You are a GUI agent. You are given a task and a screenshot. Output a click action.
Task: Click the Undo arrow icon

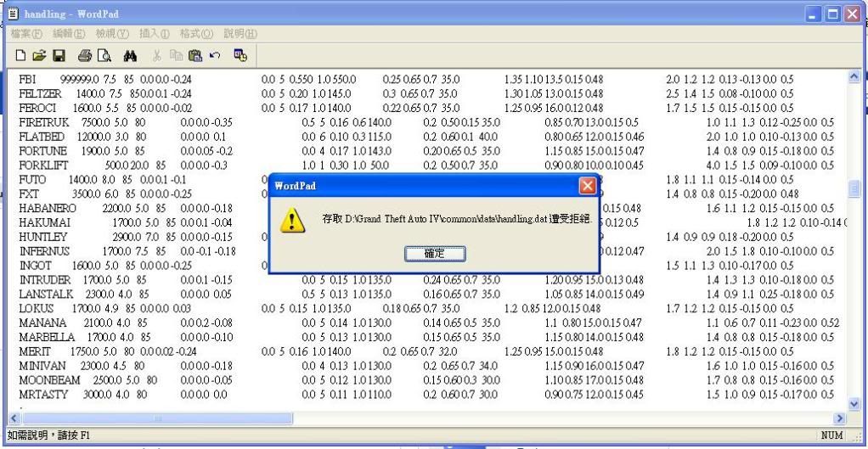tap(214, 54)
